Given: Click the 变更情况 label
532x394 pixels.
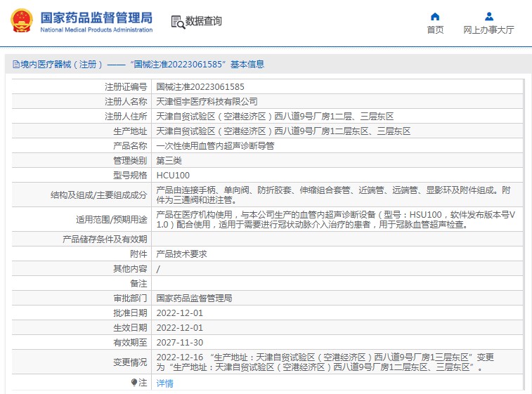Looking at the screenshot, I should 130,362.
